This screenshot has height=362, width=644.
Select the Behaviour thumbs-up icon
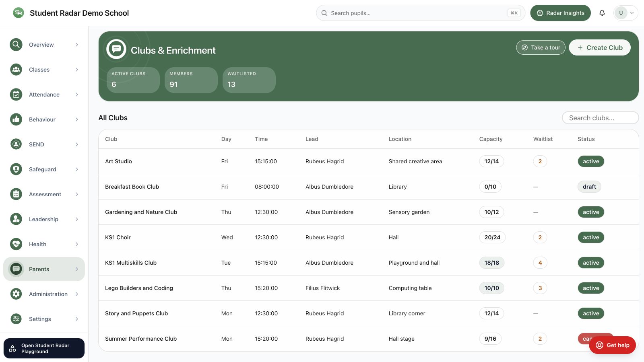[16, 119]
